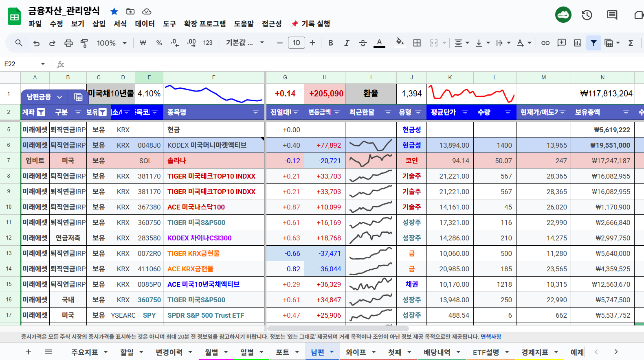View cloud save status

coord(147,11)
